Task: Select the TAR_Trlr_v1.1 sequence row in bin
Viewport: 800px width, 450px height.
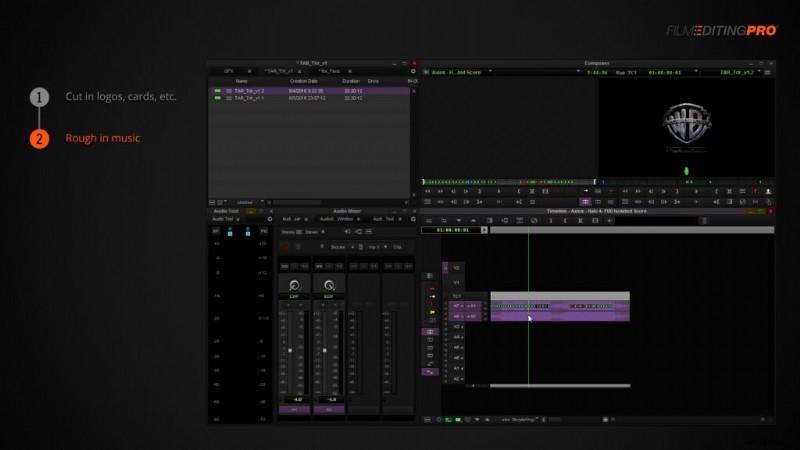Action: (x=310, y=98)
